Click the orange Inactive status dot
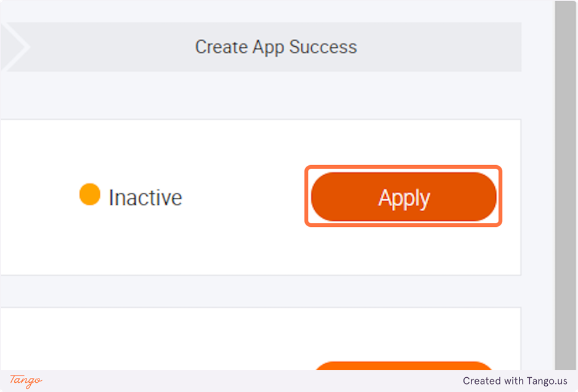The width and height of the screenshot is (578, 392). click(x=90, y=194)
